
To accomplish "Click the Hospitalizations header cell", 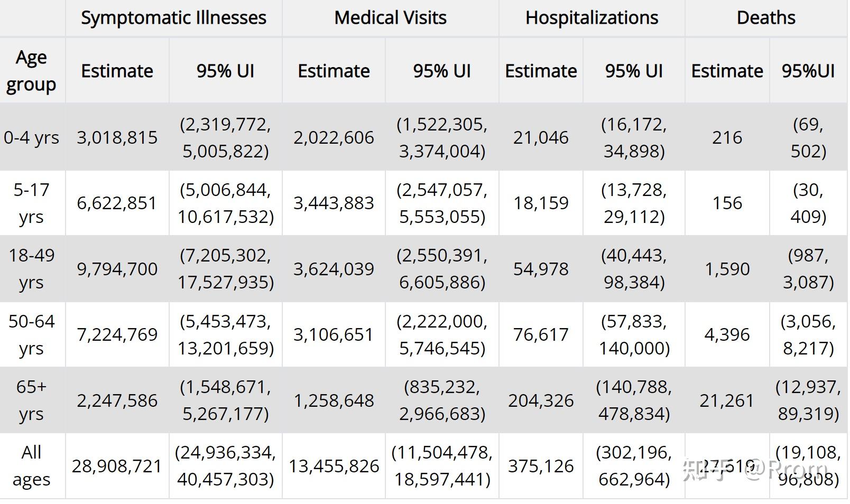I will (592, 18).
